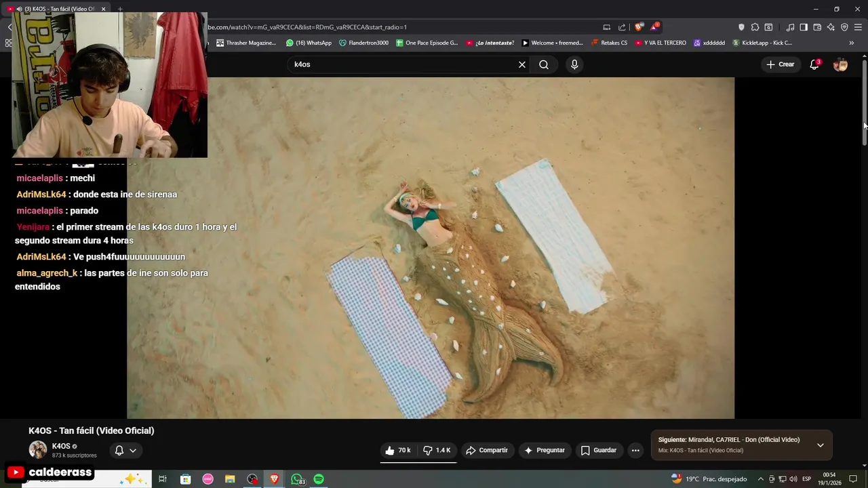This screenshot has height=488, width=868.
Task: Open a new browser tab
Action: (120, 9)
